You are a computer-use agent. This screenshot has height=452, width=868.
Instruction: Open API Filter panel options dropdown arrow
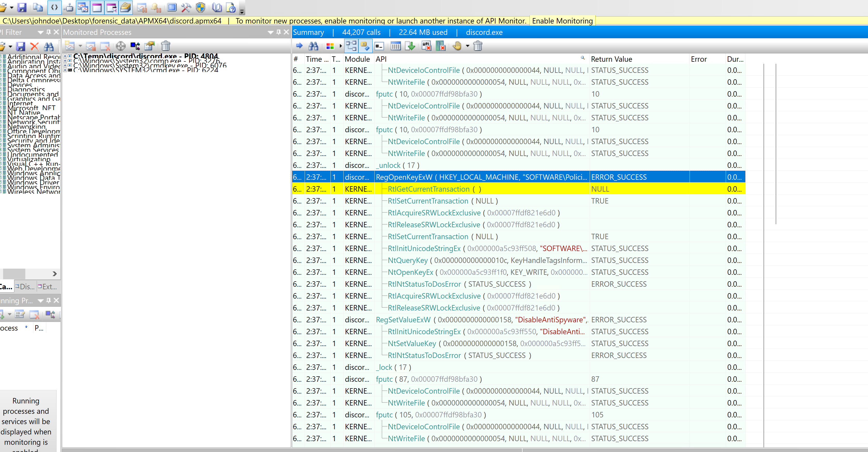click(41, 32)
